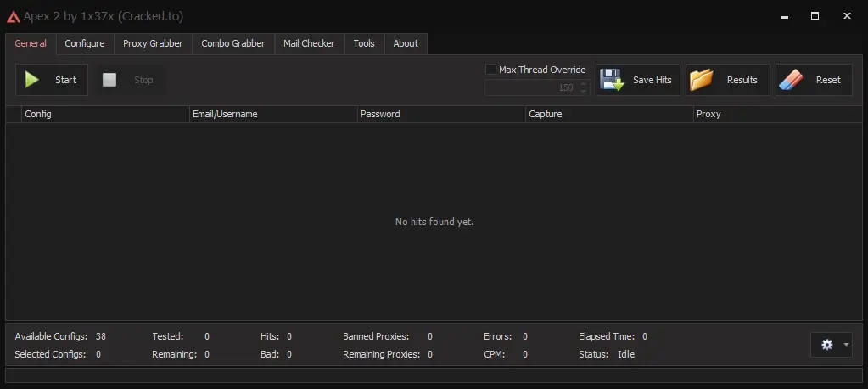
Task: Select the Mail Checker tab
Action: pos(309,43)
